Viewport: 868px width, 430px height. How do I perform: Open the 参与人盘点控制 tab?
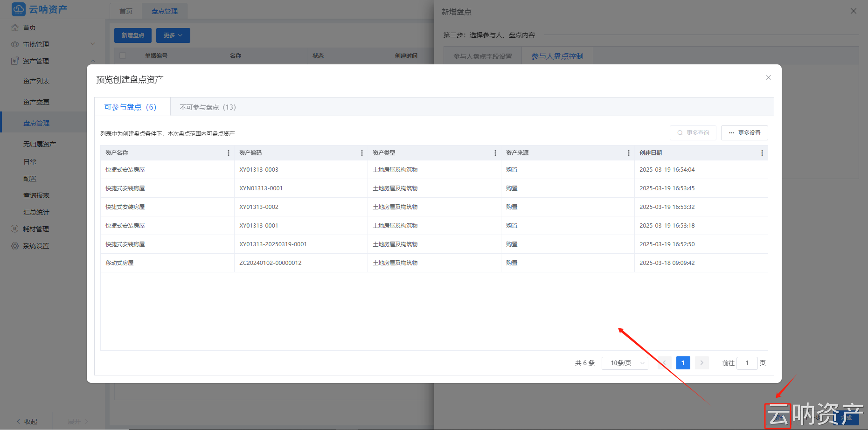[x=557, y=56]
